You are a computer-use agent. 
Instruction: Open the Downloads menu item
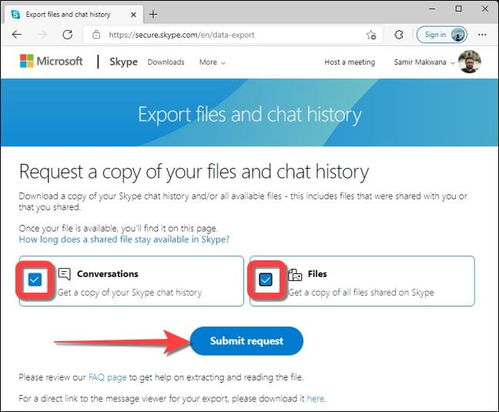[x=166, y=62]
